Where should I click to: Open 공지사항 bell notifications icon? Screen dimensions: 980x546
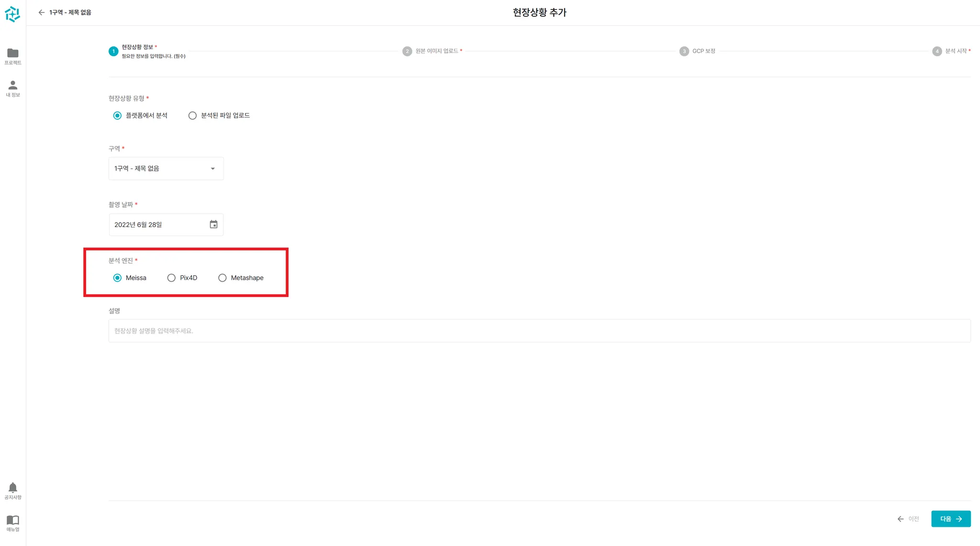13,488
